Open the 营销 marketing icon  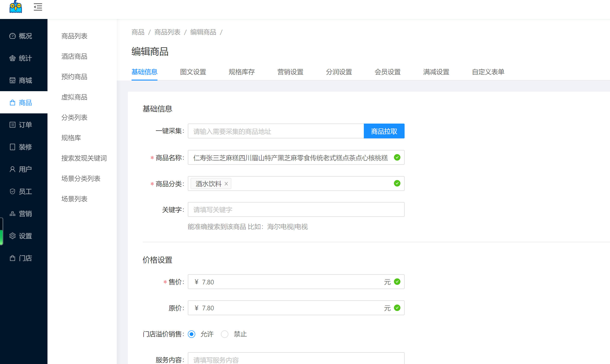[x=13, y=214]
